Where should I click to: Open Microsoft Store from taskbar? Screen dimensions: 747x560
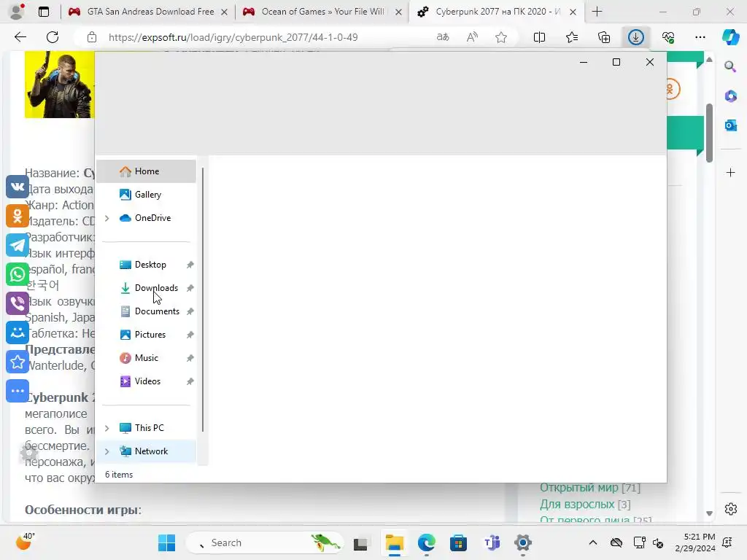(458, 542)
